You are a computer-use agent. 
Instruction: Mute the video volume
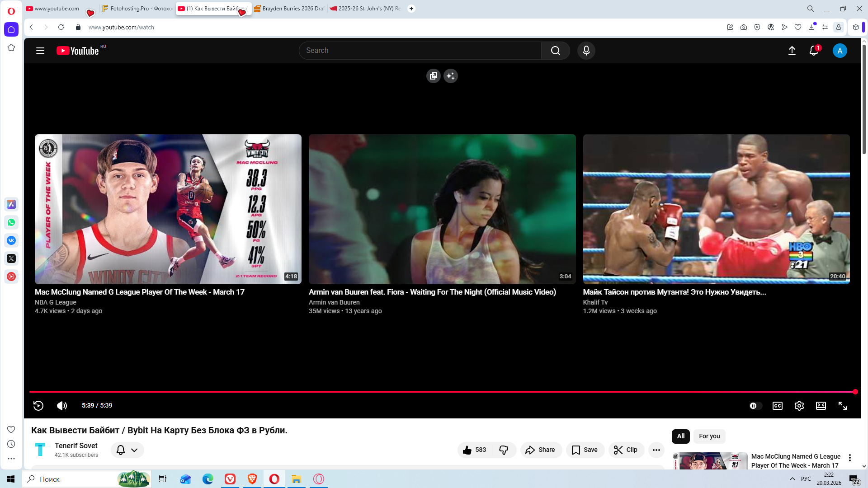click(62, 406)
